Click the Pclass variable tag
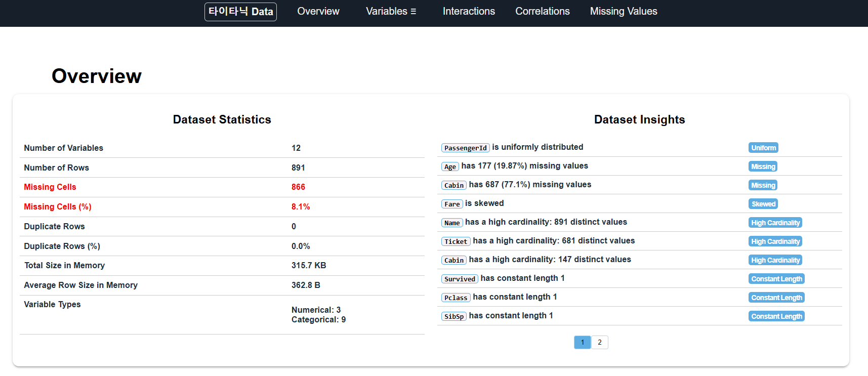Viewport: 868px width, 376px height. pos(456,298)
